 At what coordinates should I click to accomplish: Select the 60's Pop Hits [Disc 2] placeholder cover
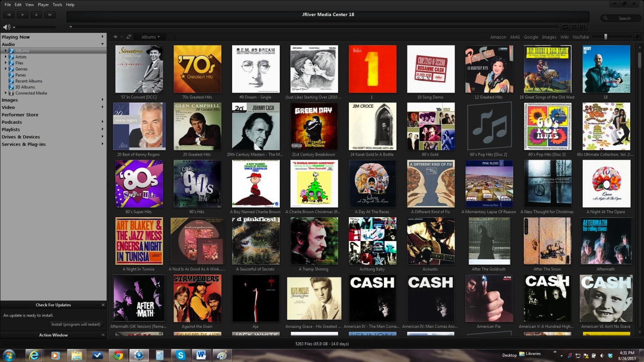click(x=489, y=126)
